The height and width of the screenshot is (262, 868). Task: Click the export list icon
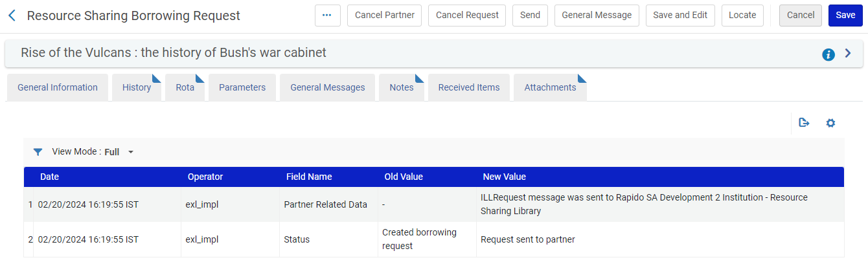(x=804, y=123)
